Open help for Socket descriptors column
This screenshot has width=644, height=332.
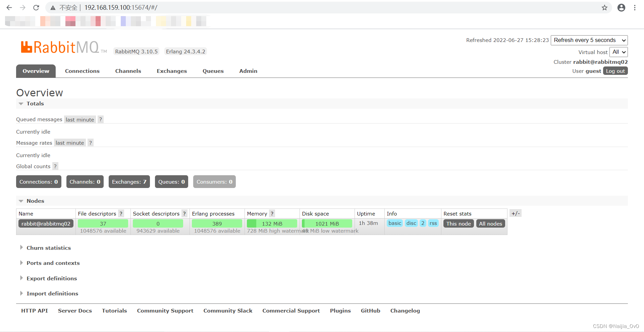(x=184, y=214)
